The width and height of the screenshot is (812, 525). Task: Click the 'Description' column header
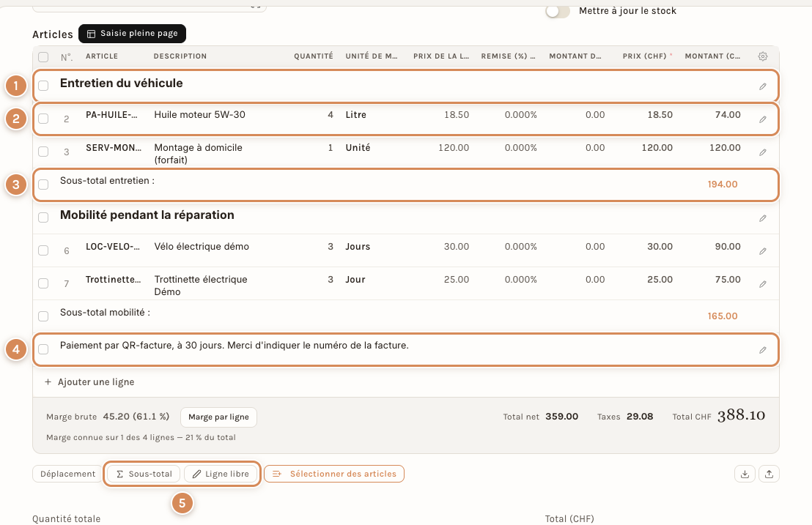pos(180,56)
